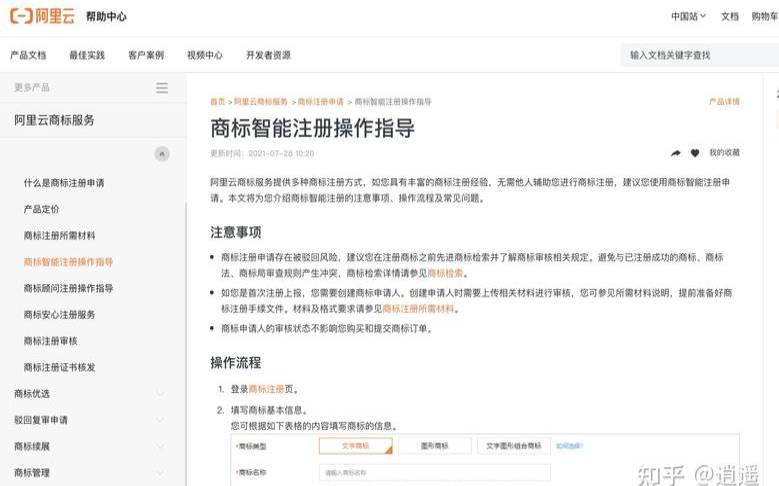Click 商标管理 sidebar label
The width and height of the screenshot is (779, 486).
[32, 473]
